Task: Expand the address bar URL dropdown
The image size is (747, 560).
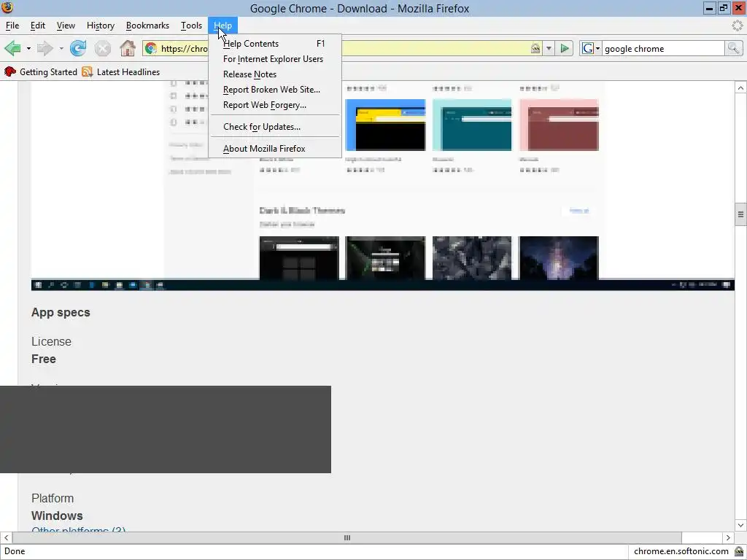Action: 549,48
